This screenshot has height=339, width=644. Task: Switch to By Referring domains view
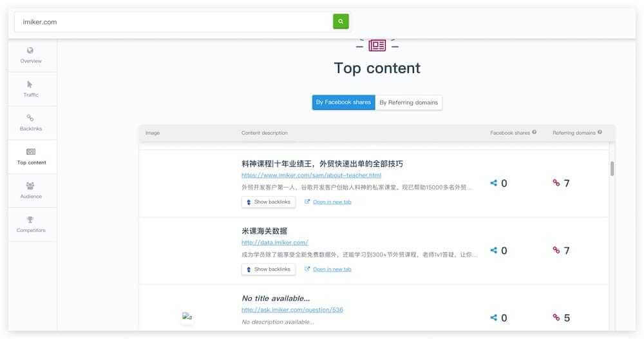(x=408, y=102)
